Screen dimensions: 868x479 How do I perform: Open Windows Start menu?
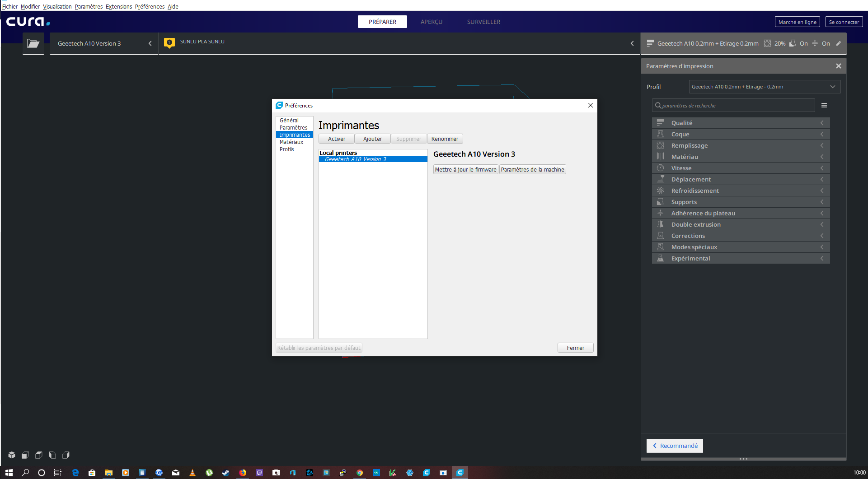click(x=9, y=473)
